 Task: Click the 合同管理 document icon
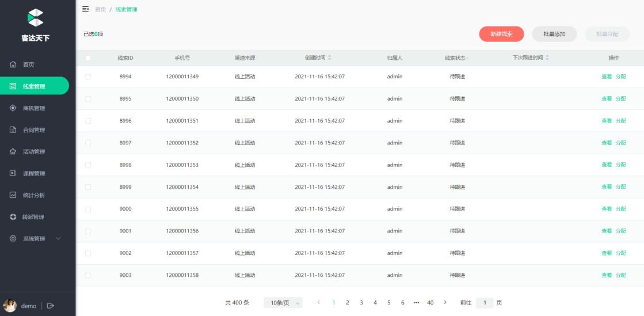(x=13, y=130)
